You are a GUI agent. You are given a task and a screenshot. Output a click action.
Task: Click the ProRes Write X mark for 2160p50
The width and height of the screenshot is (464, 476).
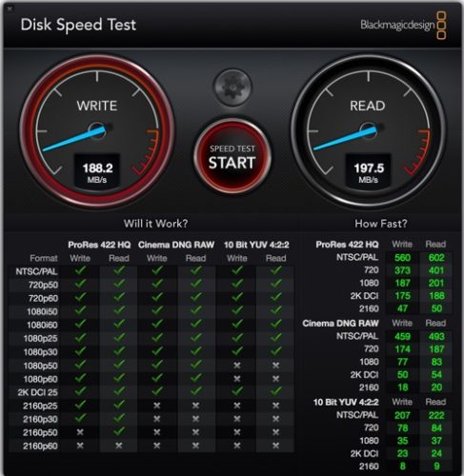tap(80, 432)
